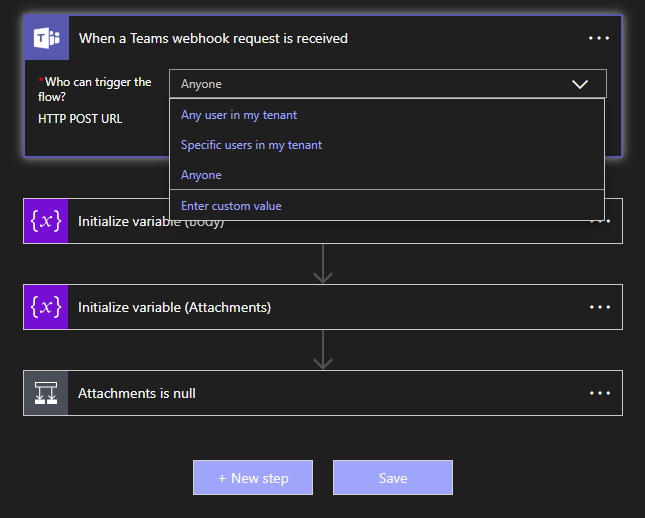The width and height of the screenshot is (645, 518).
Task: Open the ellipsis menu on Attachments is null
Action: pyautogui.click(x=599, y=393)
